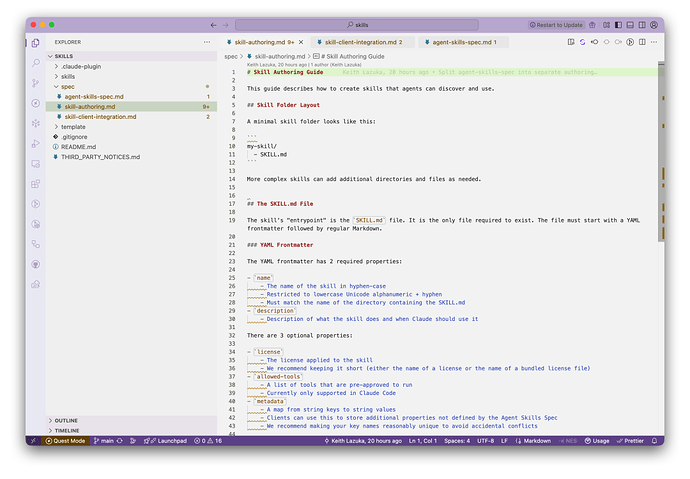Click Quest Mode in the status bar

(64, 440)
